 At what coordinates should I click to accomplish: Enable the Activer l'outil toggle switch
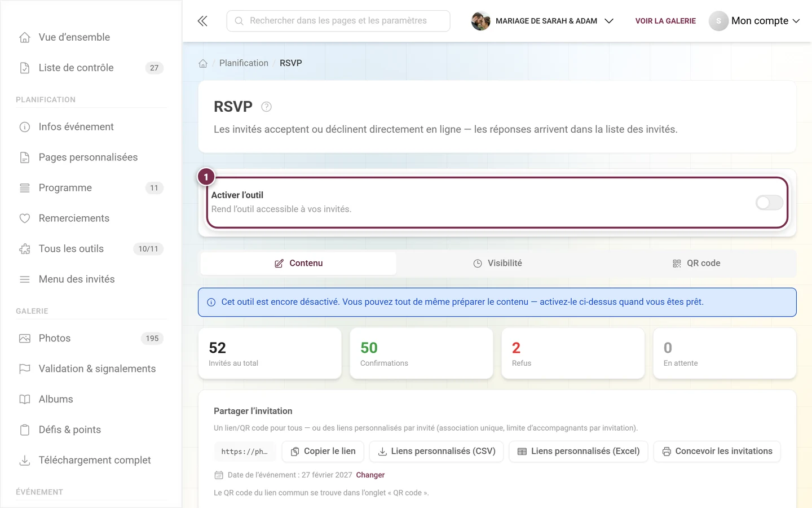coord(769,203)
